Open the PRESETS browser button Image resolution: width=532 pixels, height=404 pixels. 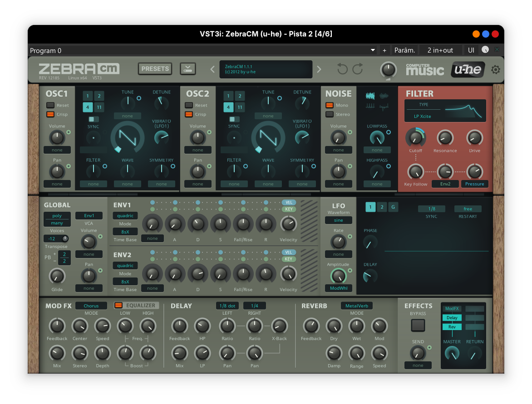tap(155, 69)
